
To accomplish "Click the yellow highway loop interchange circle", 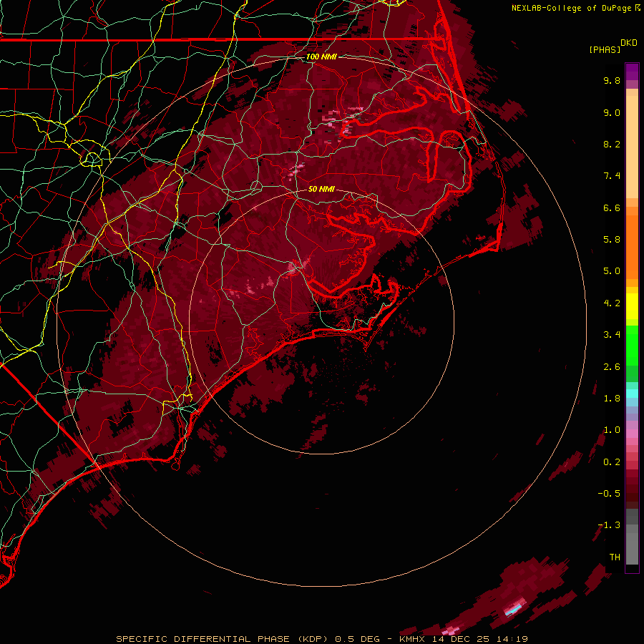I will pos(92,158).
